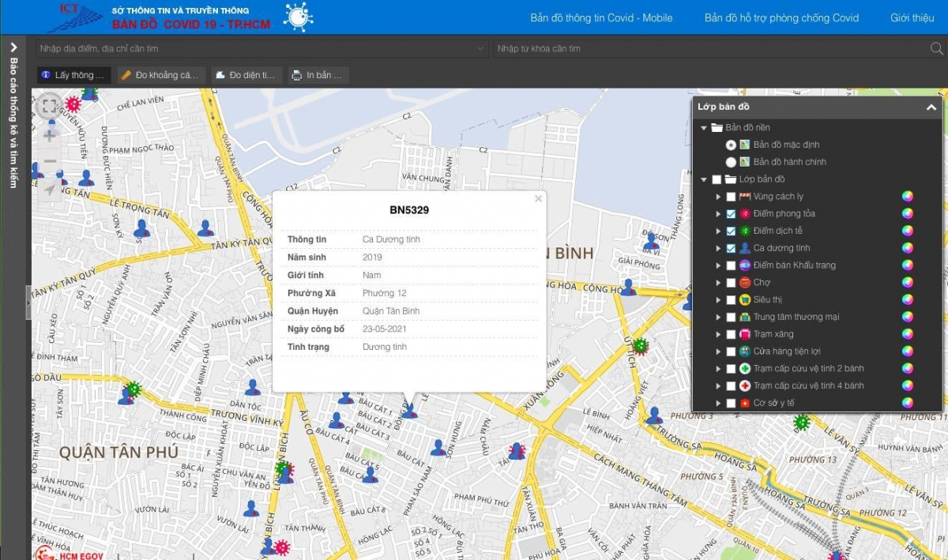The width and height of the screenshot is (948, 560).
Task: Click the locate-me arrow icon
Action: [x=49, y=189]
